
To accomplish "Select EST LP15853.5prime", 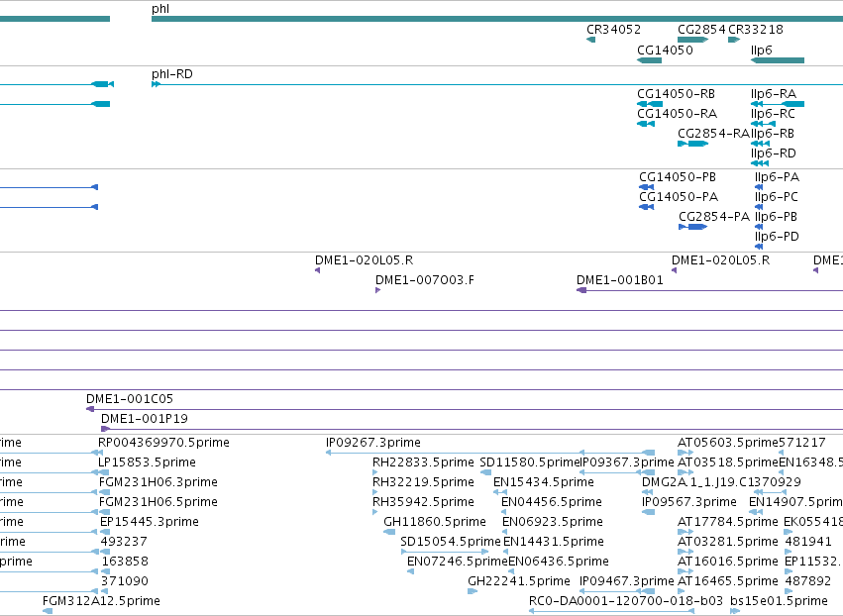I will (x=147, y=462).
